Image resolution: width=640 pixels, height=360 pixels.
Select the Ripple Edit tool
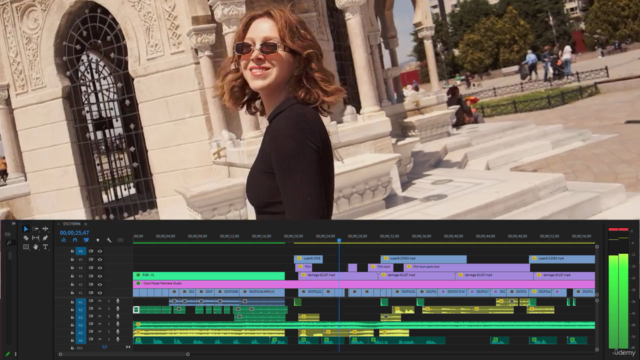point(45,229)
